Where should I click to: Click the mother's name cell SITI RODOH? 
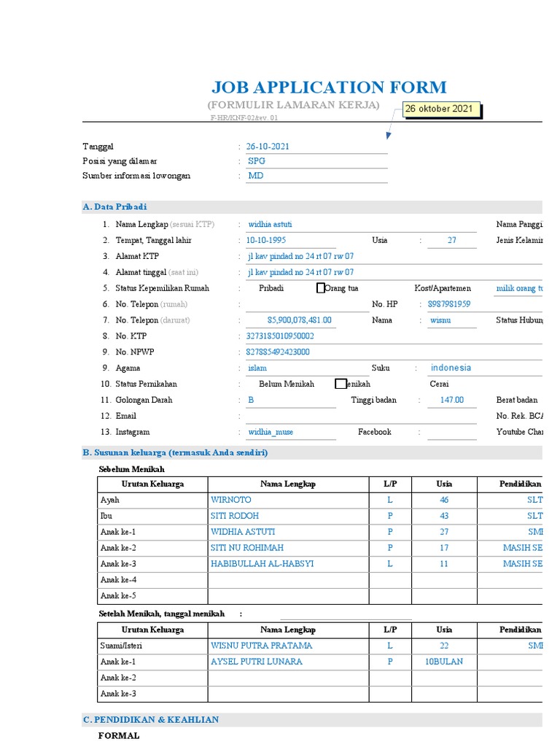(288, 516)
